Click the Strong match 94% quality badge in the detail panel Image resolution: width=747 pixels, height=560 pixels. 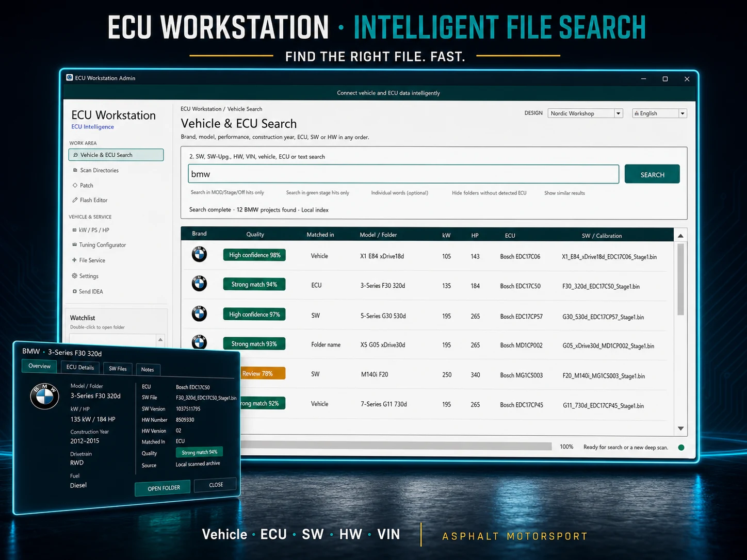(x=199, y=452)
